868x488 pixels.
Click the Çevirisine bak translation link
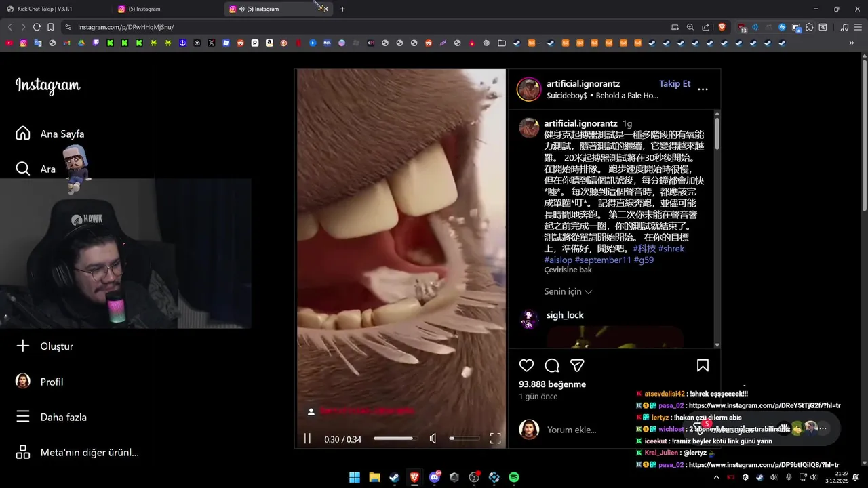point(568,270)
